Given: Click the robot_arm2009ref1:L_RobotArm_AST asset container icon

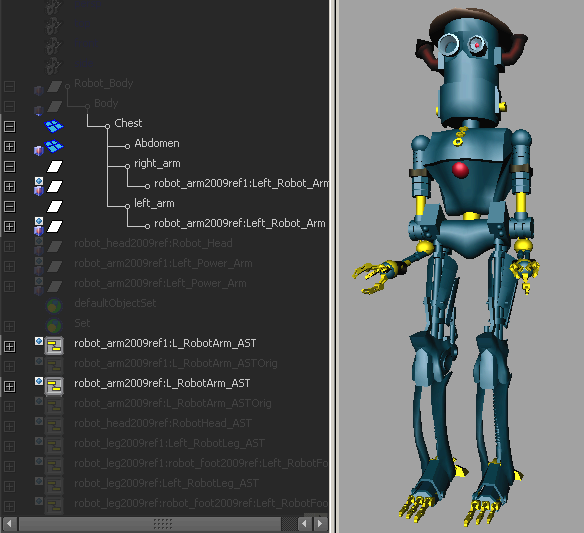Looking at the screenshot, I should pyautogui.click(x=54, y=346).
